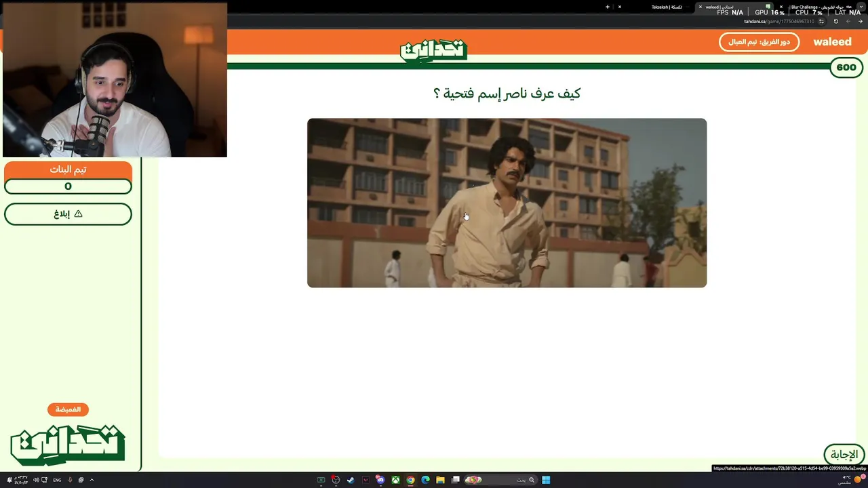Viewport: 868px width, 488px height.
Task: Click the question text about ناصر
Action: tap(507, 94)
